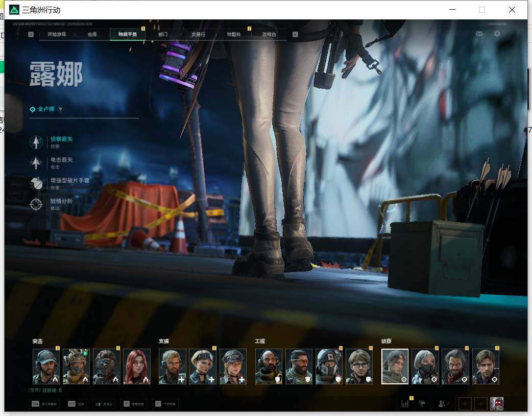Viewport: 532px width, 416px height.
Task: Select the gray-bearded 侦察 operator
Action: tap(455, 366)
